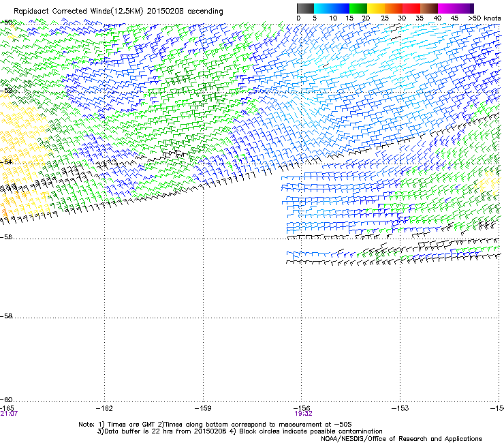
Task: Click the -52 latitude axis label
Action: point(6,91)
